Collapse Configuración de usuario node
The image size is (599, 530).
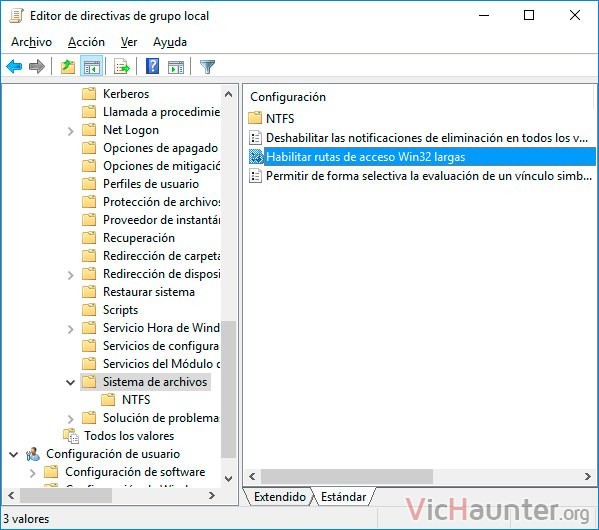coord(14,454)
